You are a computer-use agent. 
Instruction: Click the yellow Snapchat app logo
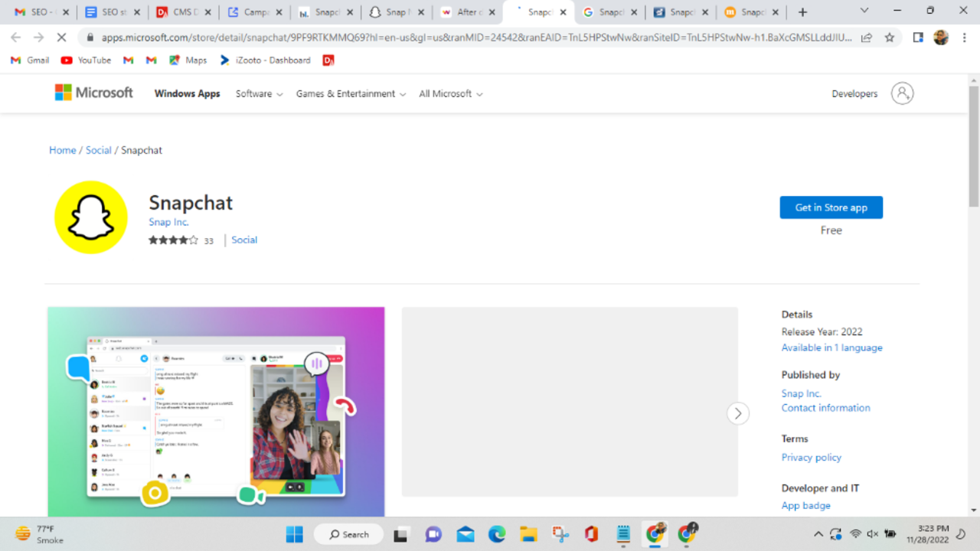click(90, 217)
